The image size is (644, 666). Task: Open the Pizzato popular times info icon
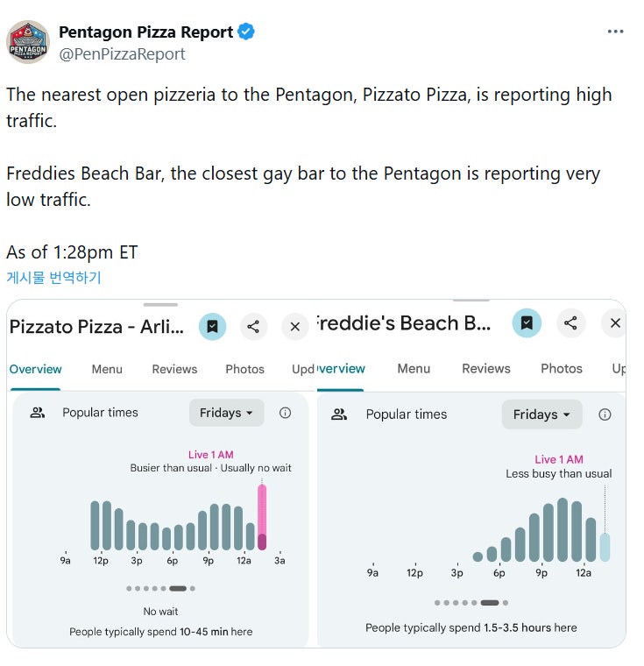[285, 413]
